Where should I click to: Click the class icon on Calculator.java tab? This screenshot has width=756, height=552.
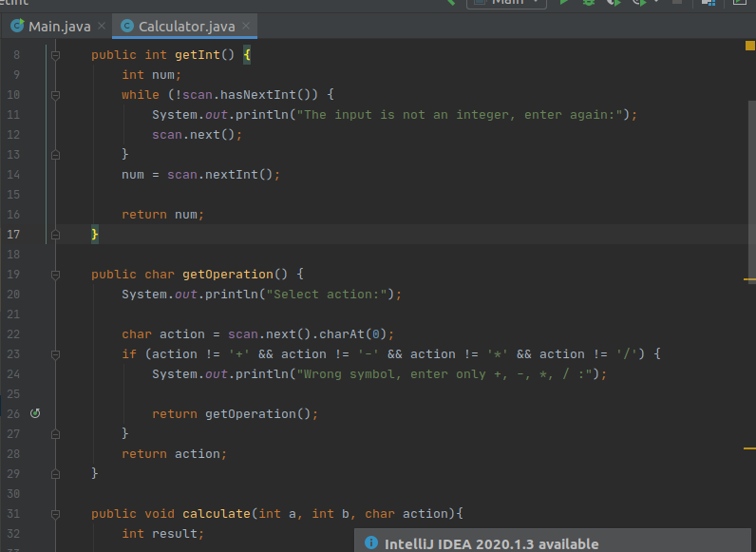pyautogui.click(x=127, y=26)
